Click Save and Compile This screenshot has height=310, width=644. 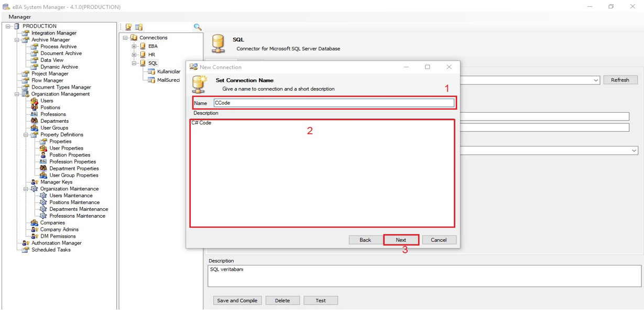[237, 301]
